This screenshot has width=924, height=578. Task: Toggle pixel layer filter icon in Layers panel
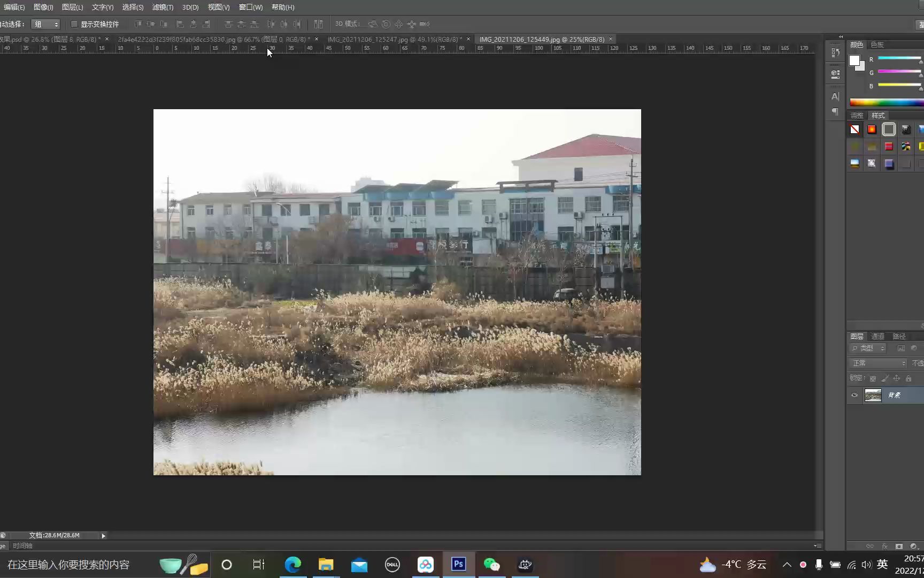point(901,348)
